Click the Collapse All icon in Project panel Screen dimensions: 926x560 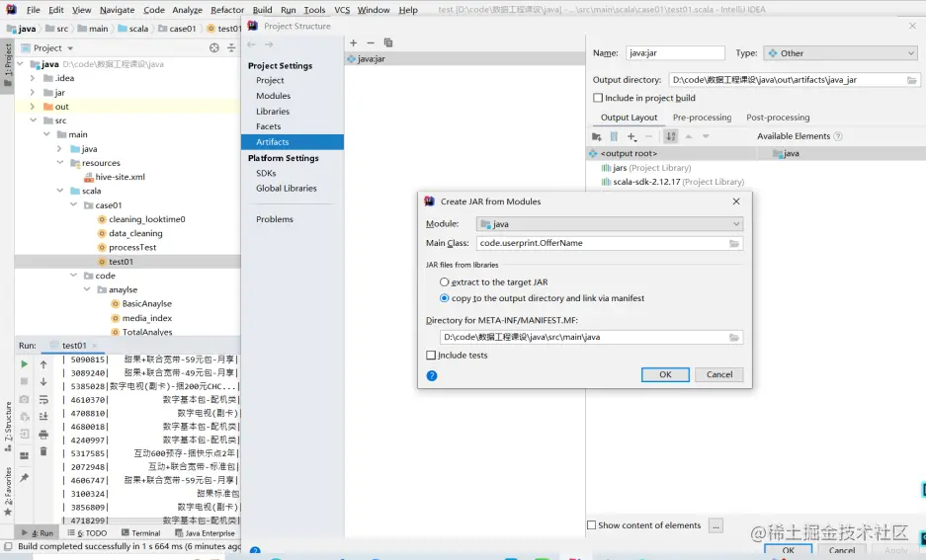point(231,47)
